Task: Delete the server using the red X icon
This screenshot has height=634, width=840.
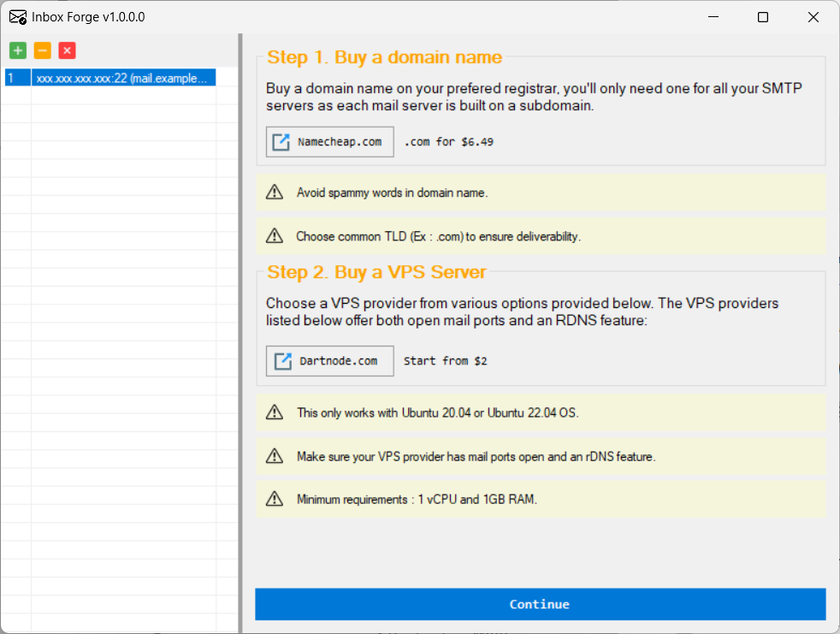Action: click(67, 50)
